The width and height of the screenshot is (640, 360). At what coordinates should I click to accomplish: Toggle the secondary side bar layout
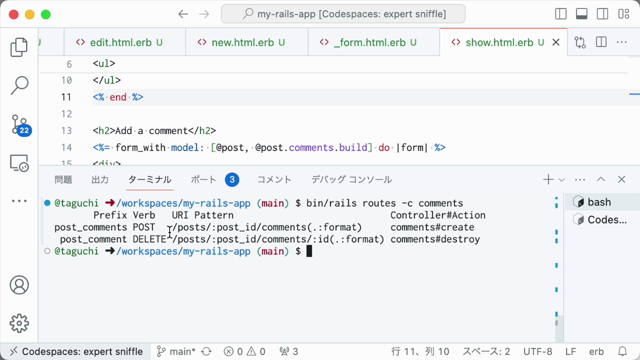click(602, 14)
